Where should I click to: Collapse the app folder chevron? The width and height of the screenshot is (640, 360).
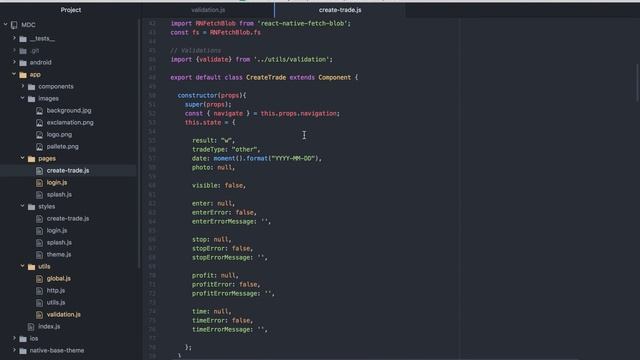(14, 74)
